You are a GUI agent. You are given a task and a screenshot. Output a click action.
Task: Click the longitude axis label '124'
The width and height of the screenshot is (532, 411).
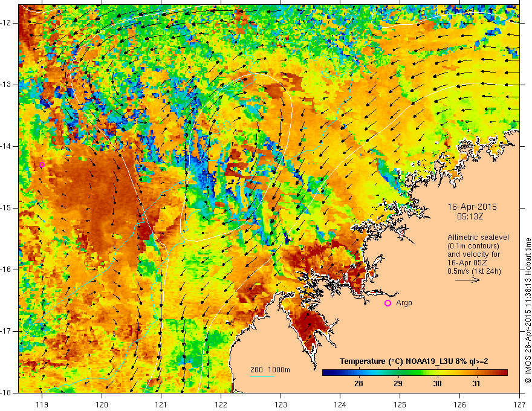pyautogui.click(x=340, y=404)
